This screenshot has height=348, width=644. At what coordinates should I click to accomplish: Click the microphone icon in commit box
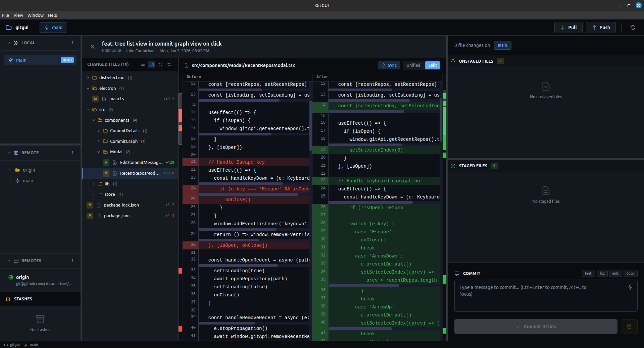(630, 287)
